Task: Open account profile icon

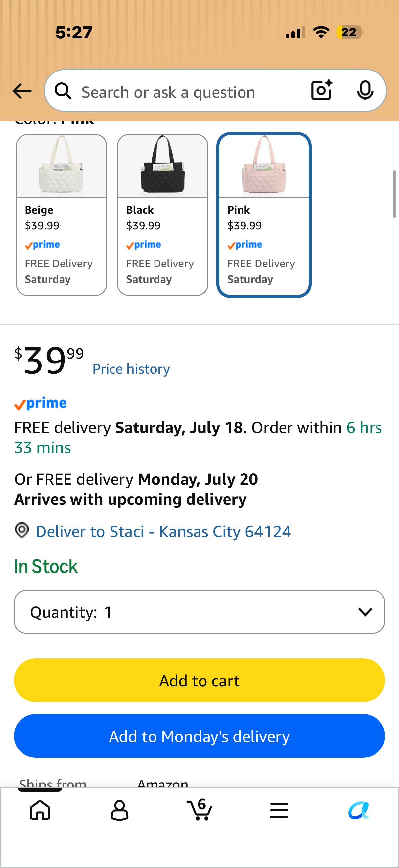Action: pos(119,810)
